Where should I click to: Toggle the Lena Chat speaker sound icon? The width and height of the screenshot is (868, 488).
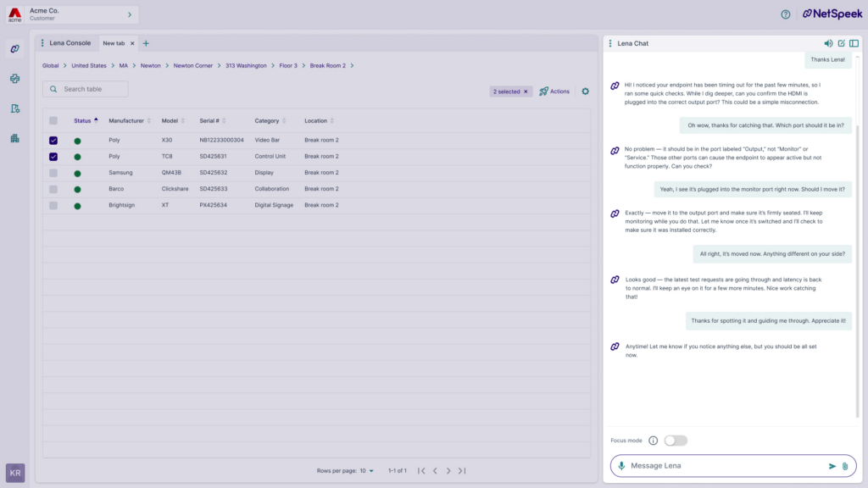point(828,43)
